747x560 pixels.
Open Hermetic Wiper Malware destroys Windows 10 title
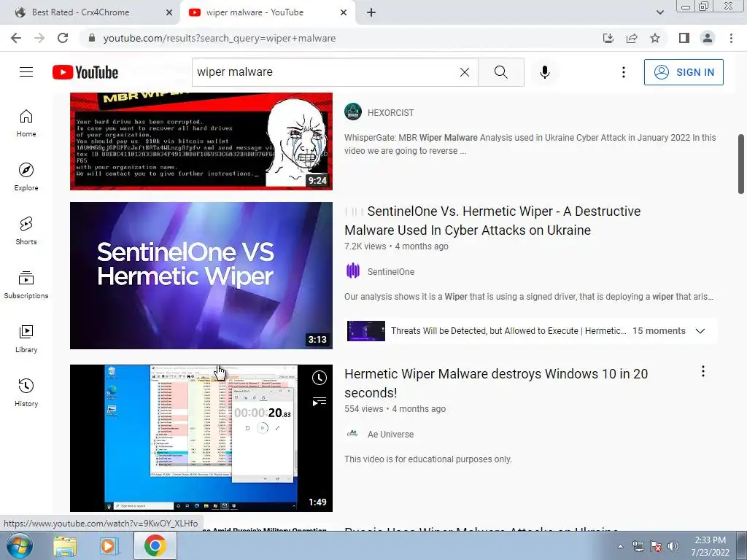click(496, 384)
